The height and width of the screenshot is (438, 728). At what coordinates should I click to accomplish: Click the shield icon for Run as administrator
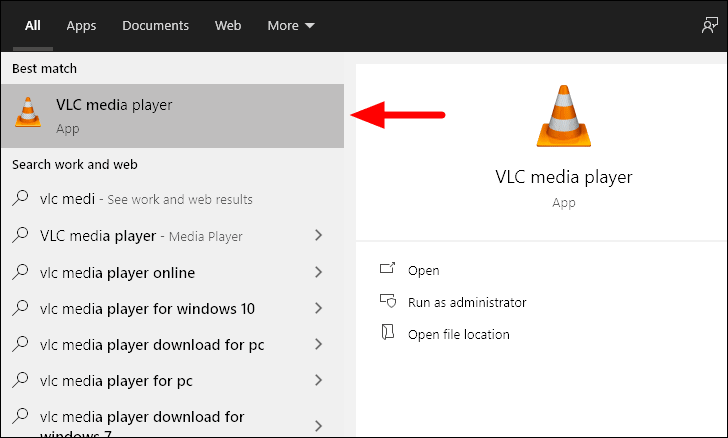pos(387,301)
